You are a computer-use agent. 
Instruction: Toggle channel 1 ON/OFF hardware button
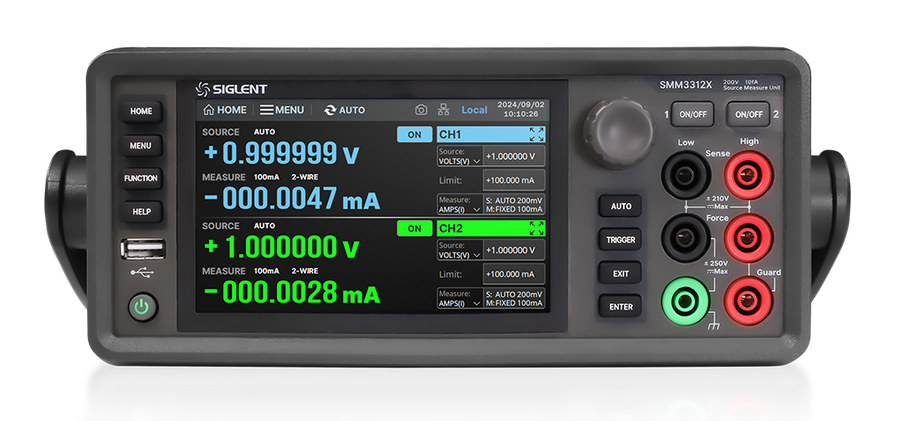coord(693,114)
